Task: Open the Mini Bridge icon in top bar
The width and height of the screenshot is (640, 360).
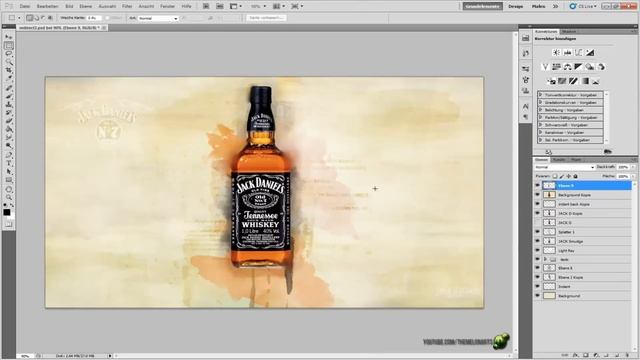Action: click(x=220, y=6)
